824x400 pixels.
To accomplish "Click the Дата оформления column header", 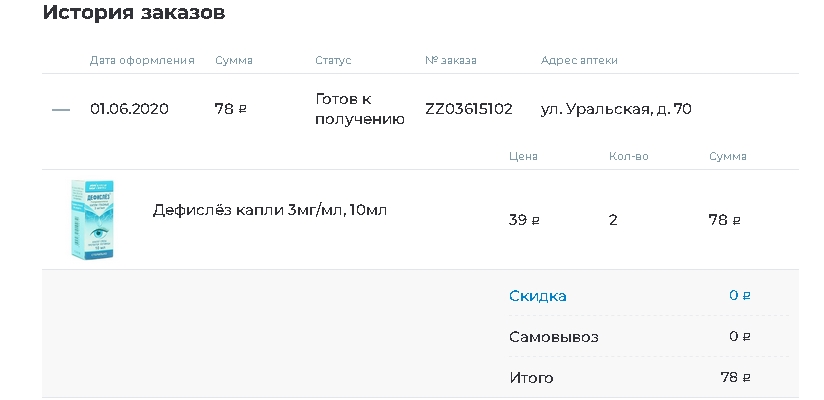I will pos(142,60).
